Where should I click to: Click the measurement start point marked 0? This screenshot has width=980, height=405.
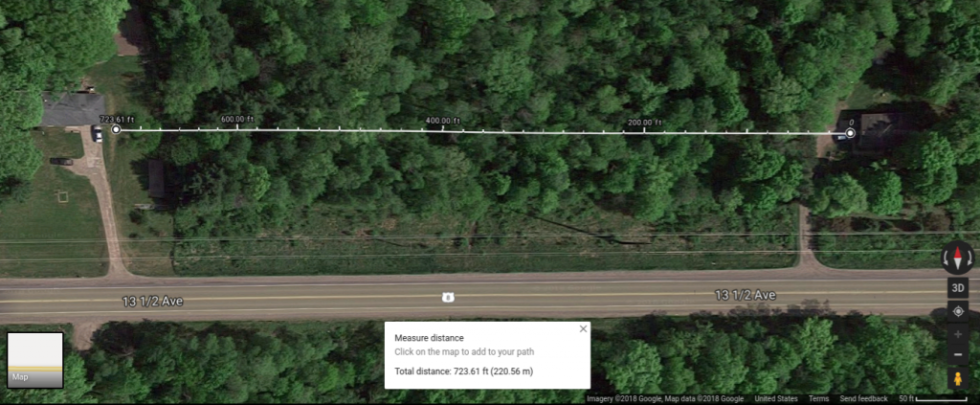point(850,133)
